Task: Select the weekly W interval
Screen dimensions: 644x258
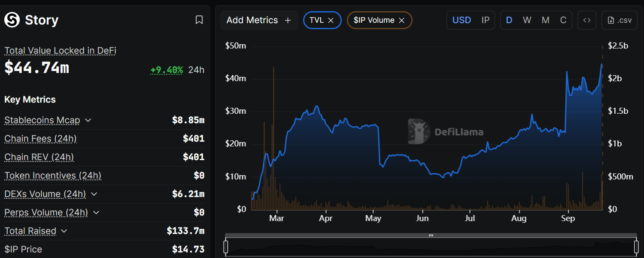Action: pos(527,20)
